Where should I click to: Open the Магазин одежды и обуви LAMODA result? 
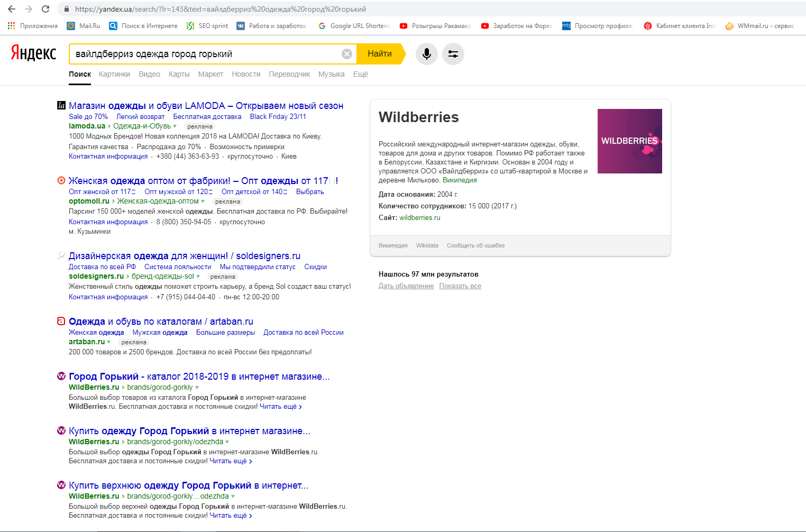[206, 106]
